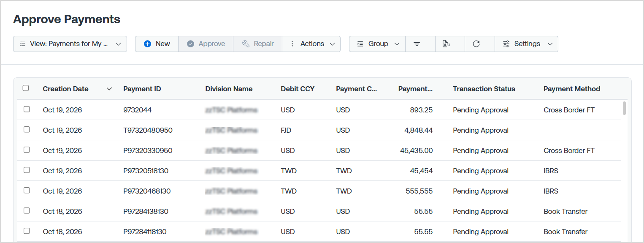The height and width of the screenshot is (243, 644).
Task: Select checkbox for payment P97284138130
Action: click(27, 210)
